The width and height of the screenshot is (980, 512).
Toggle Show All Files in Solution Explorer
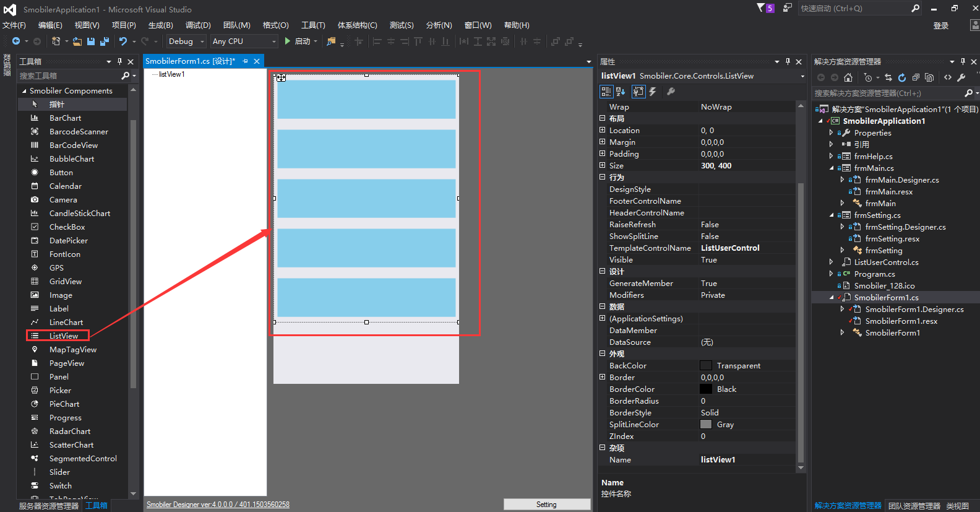pyautogui.click(x=929, y=77)
